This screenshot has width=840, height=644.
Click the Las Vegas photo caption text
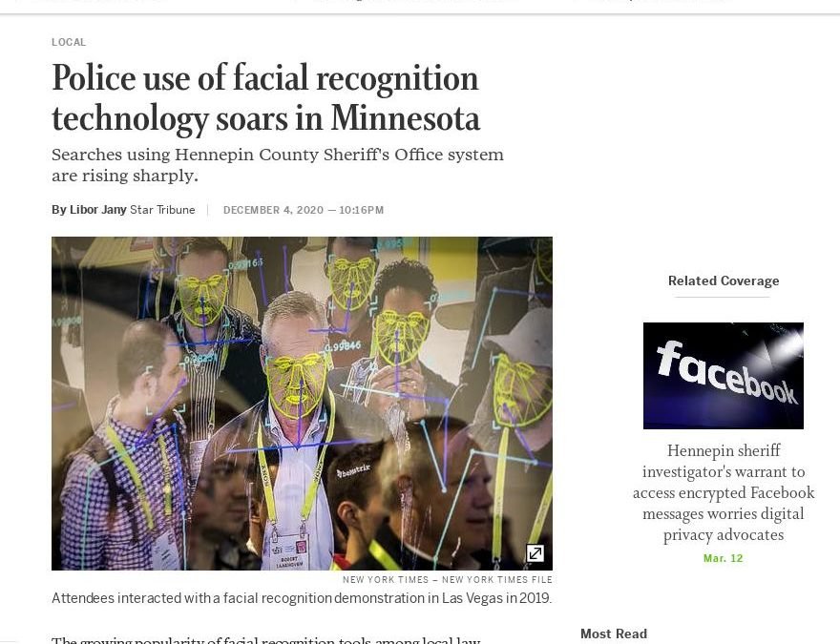(x=302, y=598)
